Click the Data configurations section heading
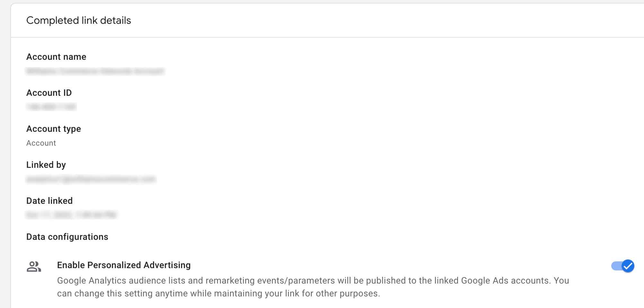The width and height of the screenshot is (644, 308). coord(67,237)
